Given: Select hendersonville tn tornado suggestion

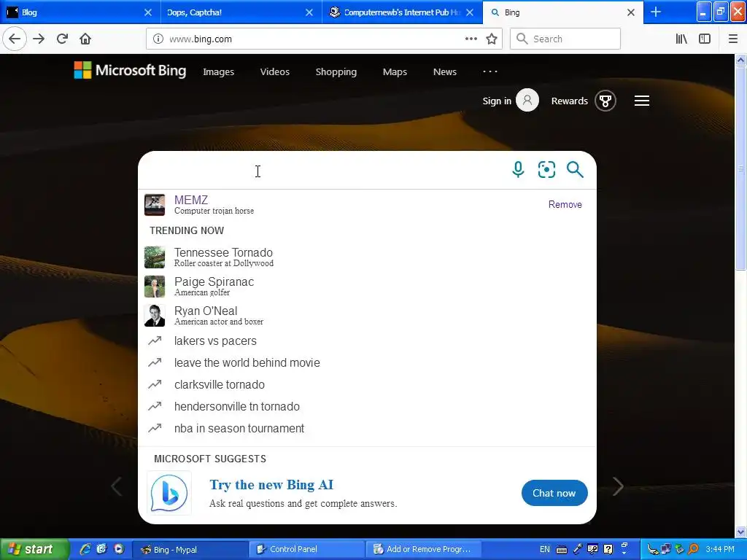Looking at the screenshot, I should (x=367, y=407).
